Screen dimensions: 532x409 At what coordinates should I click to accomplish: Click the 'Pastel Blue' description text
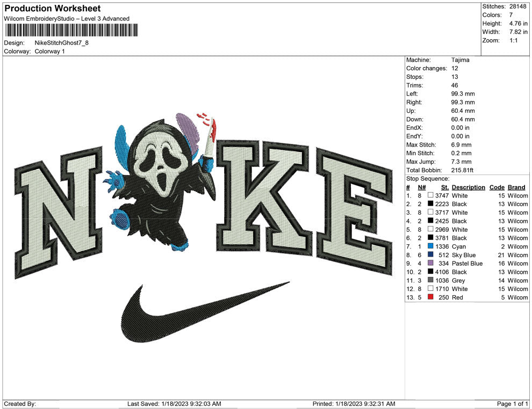pos(467,264)
